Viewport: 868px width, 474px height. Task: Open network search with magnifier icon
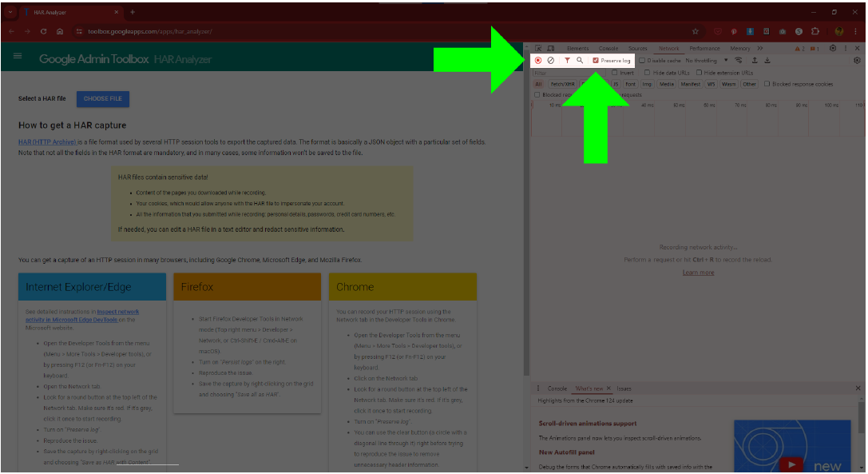pyautogui.click(x=580, y=61)
